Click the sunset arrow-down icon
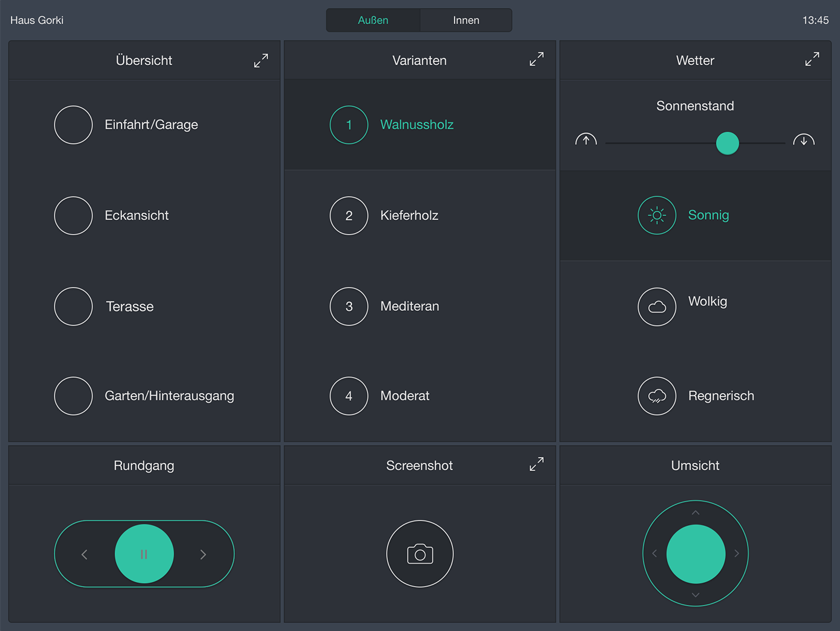 point(803,141)
